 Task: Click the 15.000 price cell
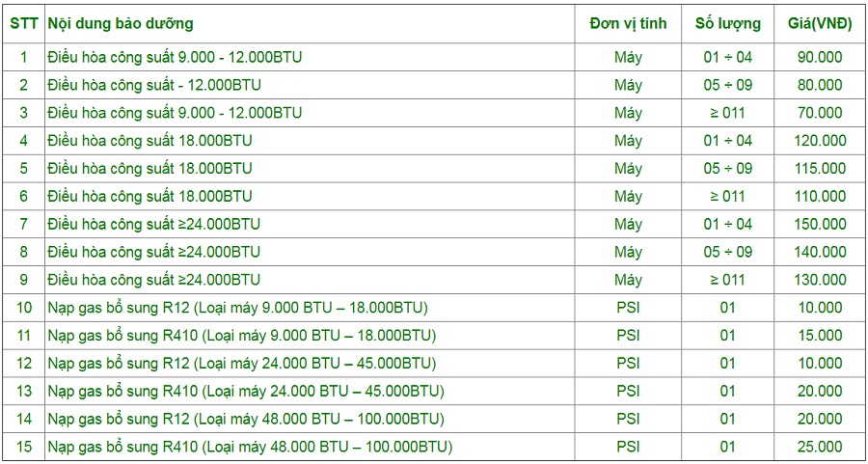pyautogui.click(x=820, y=336)
